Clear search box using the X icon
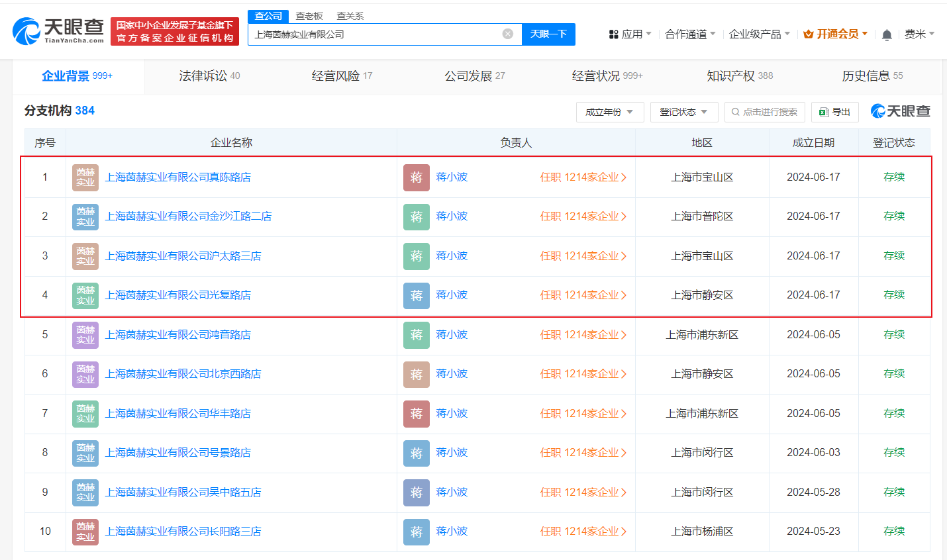 [x=507, y=34]
